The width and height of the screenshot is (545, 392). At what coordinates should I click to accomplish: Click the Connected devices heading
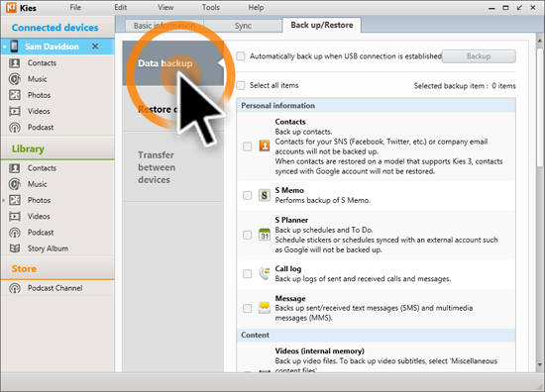point(54,28)
